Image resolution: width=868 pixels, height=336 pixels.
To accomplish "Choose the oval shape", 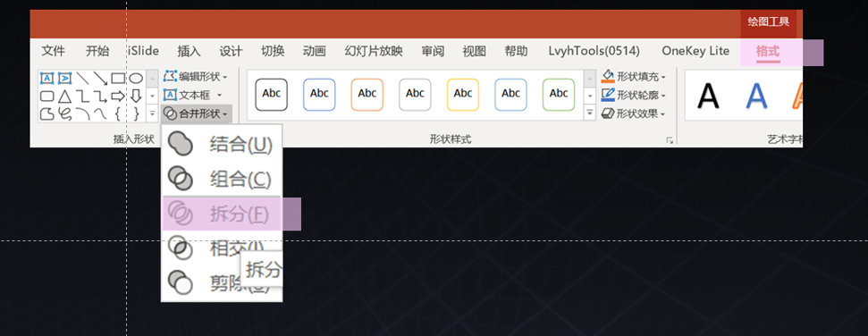I will click(136, 79).
